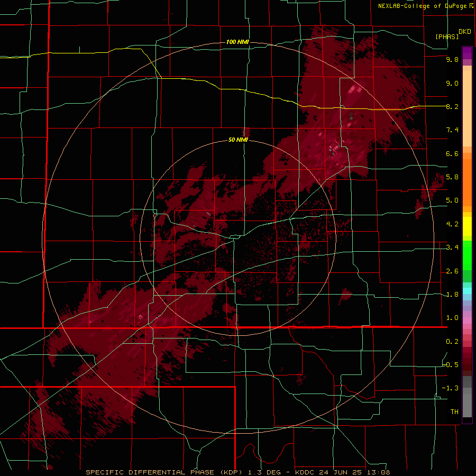Pick the pink segment of the color bar
This screenshot has width=476, height=476.
point(467,321)
